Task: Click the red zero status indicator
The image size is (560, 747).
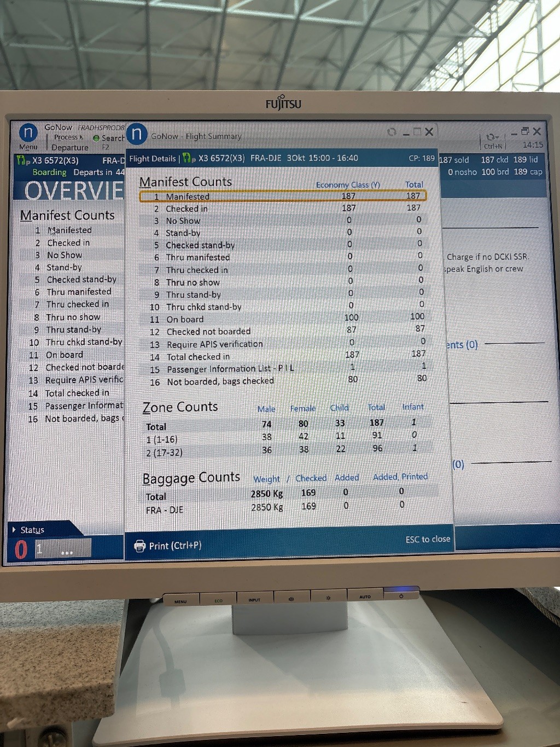Action: pos(21,549)
